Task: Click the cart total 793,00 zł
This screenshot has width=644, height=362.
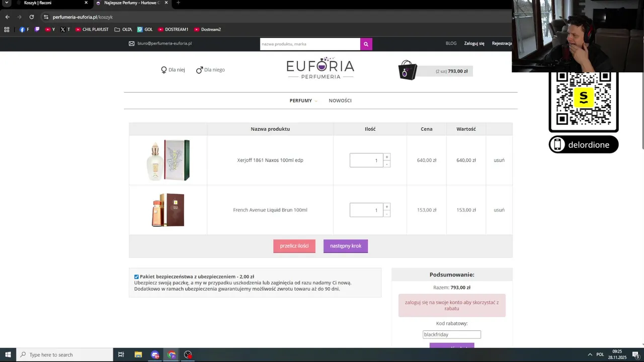Action: coord(458,71)
